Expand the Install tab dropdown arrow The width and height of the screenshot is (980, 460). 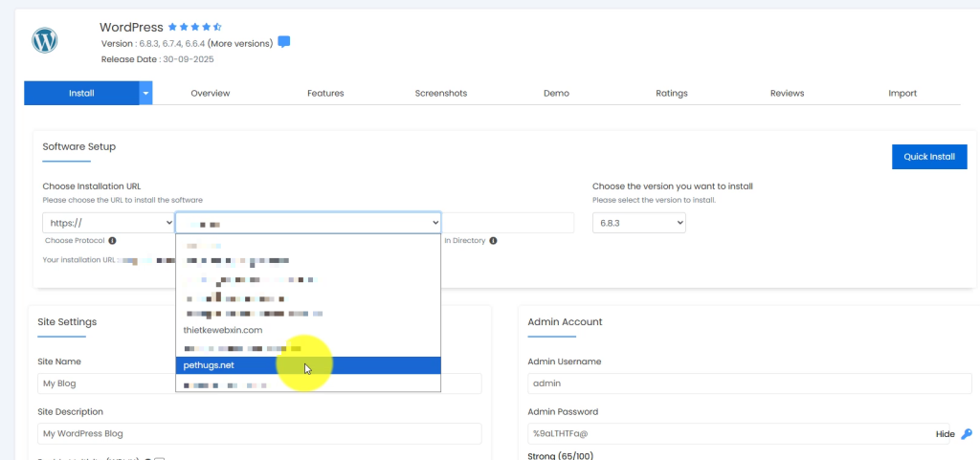pyautogui.click(x=145, y=93)
